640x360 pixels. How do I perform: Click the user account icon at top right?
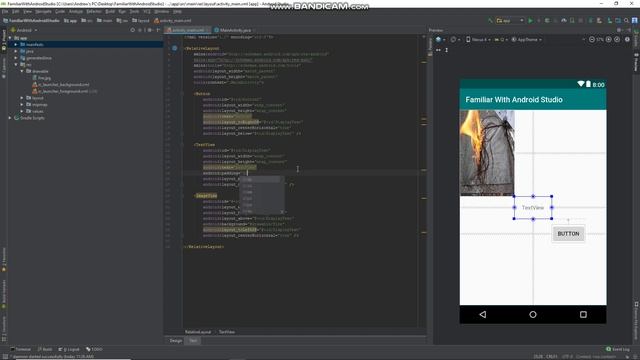pyautogui.click(x=635, y=20)
